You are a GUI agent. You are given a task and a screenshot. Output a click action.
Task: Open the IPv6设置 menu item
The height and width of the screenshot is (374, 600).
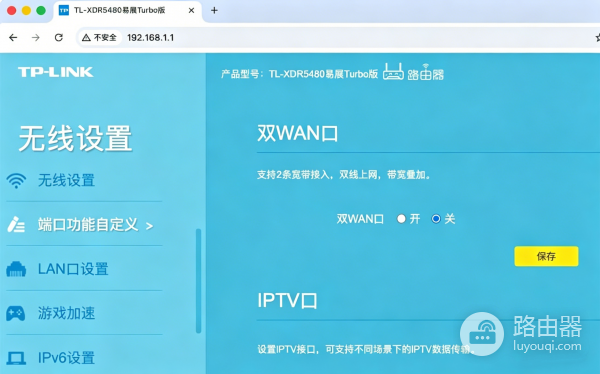pyautogui.click(x=66, y=358)
